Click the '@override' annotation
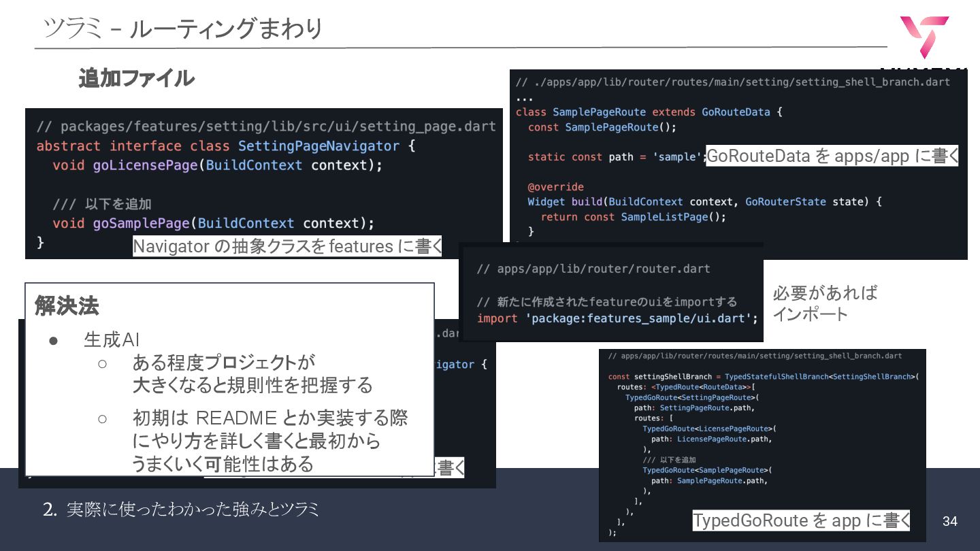The width and height of the screenshot is (980, 551). click(555, 186)
